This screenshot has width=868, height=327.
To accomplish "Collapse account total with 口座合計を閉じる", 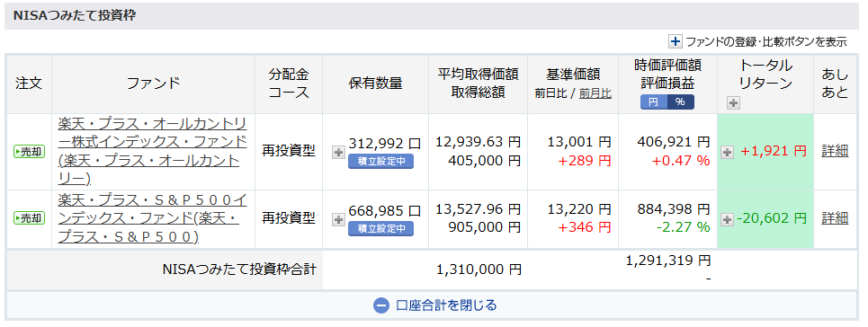I will click(435, 305).
